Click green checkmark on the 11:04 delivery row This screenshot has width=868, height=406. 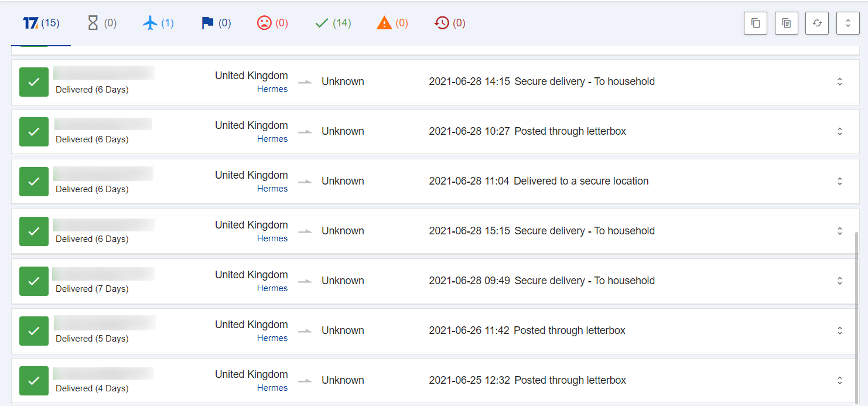[34, 182]
